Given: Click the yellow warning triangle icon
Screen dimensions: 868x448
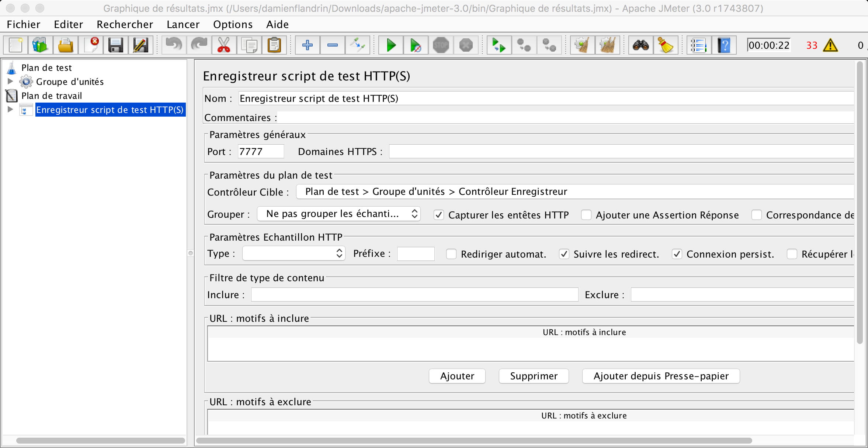Looking at the screenshot, I should [x=830, y=45].
